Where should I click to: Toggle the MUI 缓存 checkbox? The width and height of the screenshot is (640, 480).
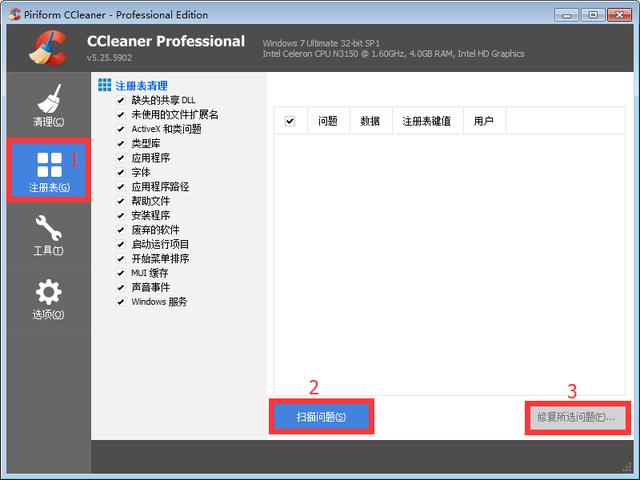[121, 273]
